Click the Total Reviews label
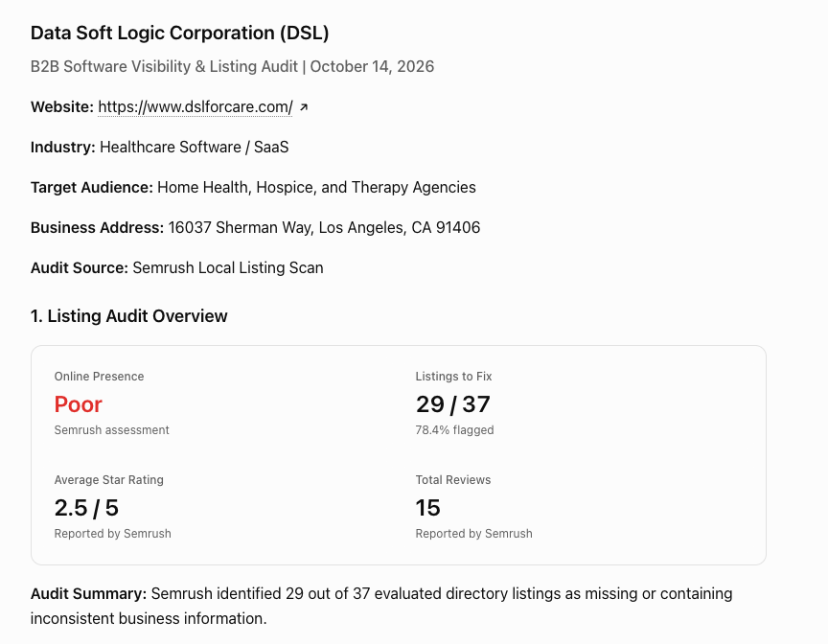This screenshot has height=644, width=828. tap(453, 480)
